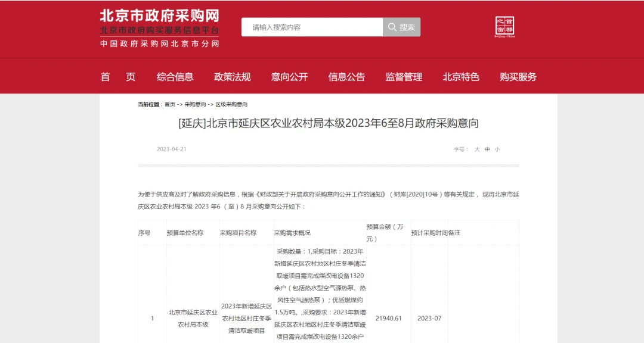Follow the 采购意向 breadcrumb link
The height and width of the screenshot is (343, 644).
pos(194,104)
